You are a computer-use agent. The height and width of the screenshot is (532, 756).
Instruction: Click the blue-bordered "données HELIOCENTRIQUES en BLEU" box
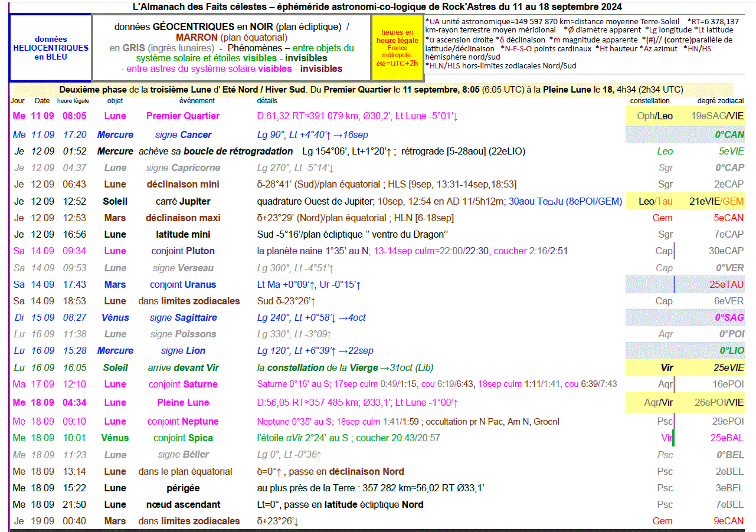click(x=51, y=48)
